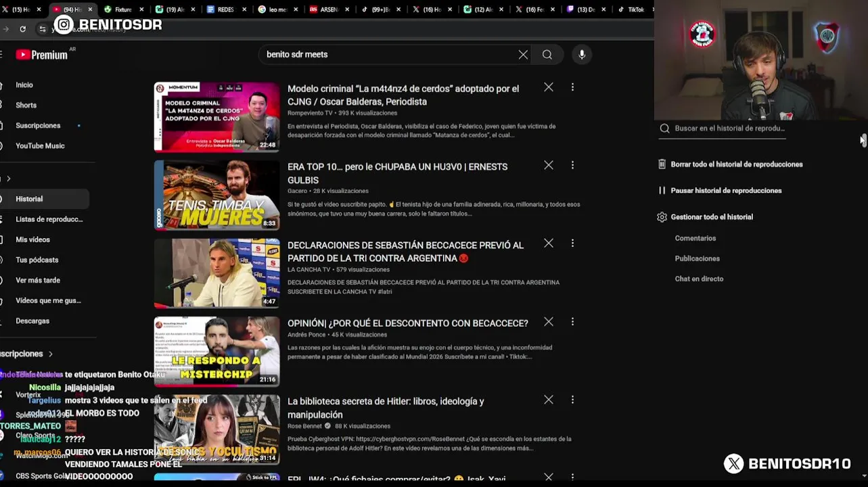Close the 'Fixture' browser tab
This screenshot has height=487, width=868.
click(x=141, y=9)
